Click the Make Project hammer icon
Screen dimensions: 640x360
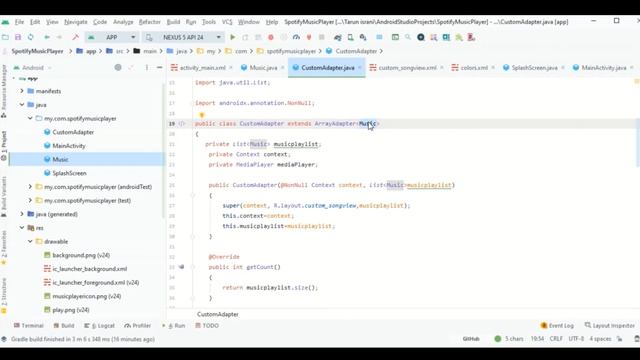[x=76, y=37]
